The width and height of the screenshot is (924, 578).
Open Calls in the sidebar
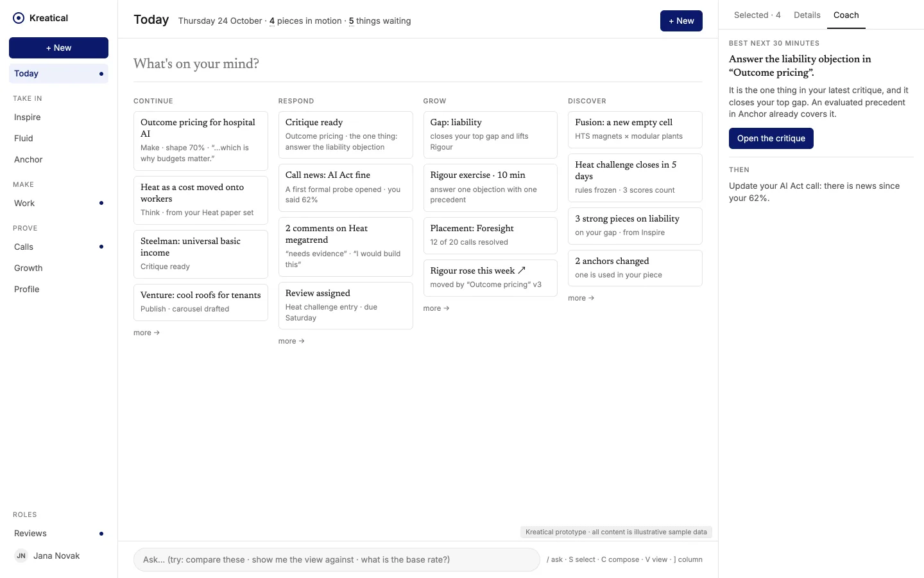58,247
